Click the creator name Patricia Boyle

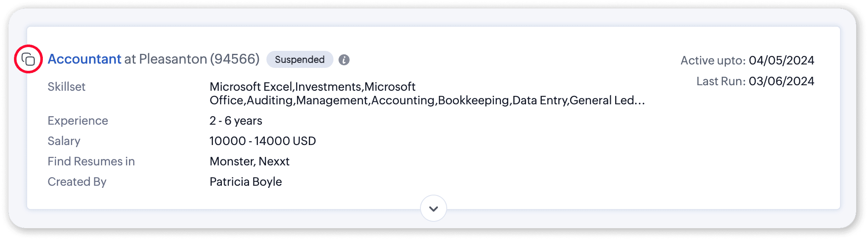(x=246, y=181)
